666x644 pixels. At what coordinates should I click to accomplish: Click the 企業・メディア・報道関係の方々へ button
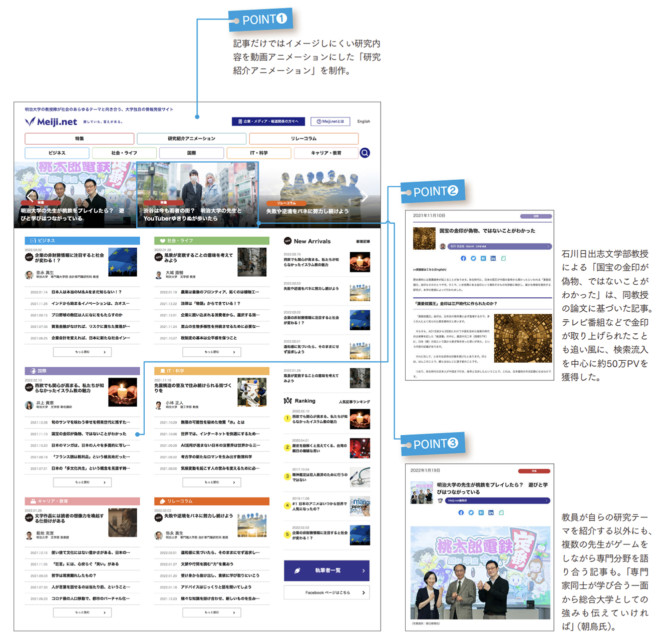(x=268, y=122)
